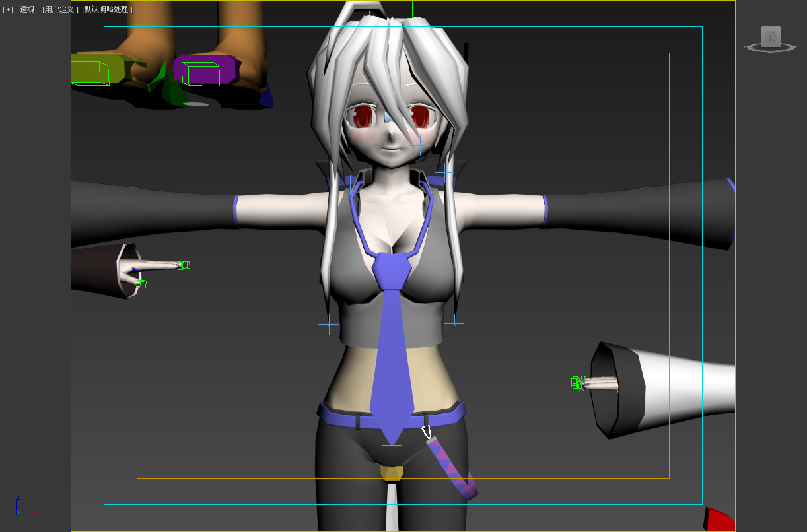Select the blue cross helper near face
807x532 pixels.
(x=420, y=145)
